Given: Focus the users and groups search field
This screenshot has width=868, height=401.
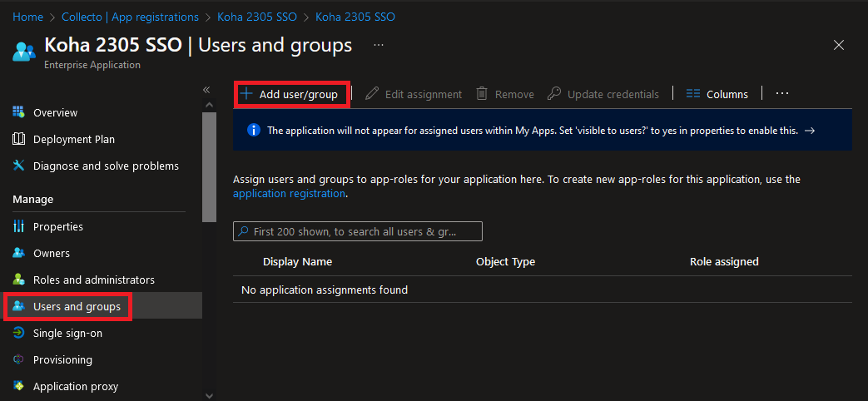Looking at the screenshot, I should coord(358,231).
